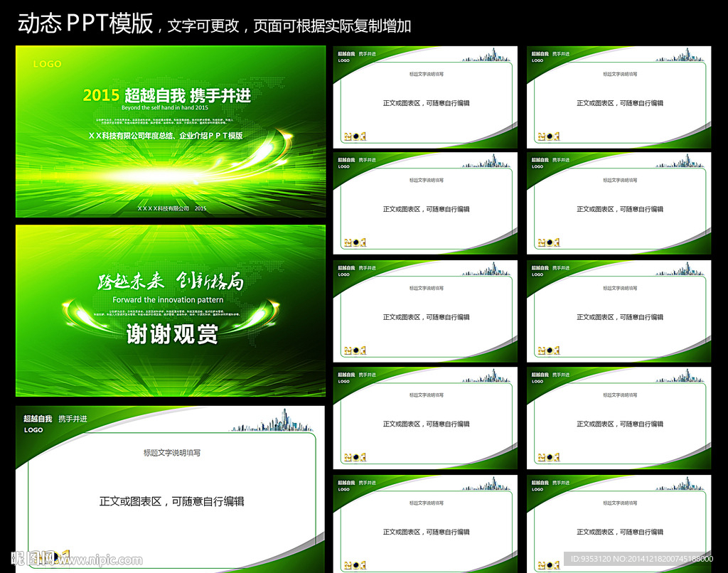This screenshot has height=573, width=728.
Task: Click the subtitle Beyond the self hand in hand 2015
Action: pos(165,108)
